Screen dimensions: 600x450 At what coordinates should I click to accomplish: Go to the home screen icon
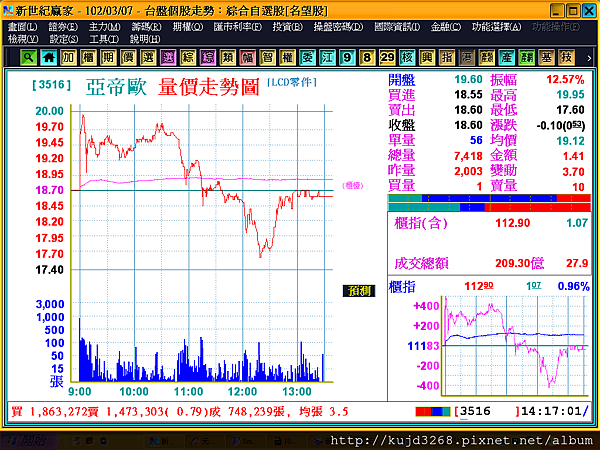click(49, 58)
